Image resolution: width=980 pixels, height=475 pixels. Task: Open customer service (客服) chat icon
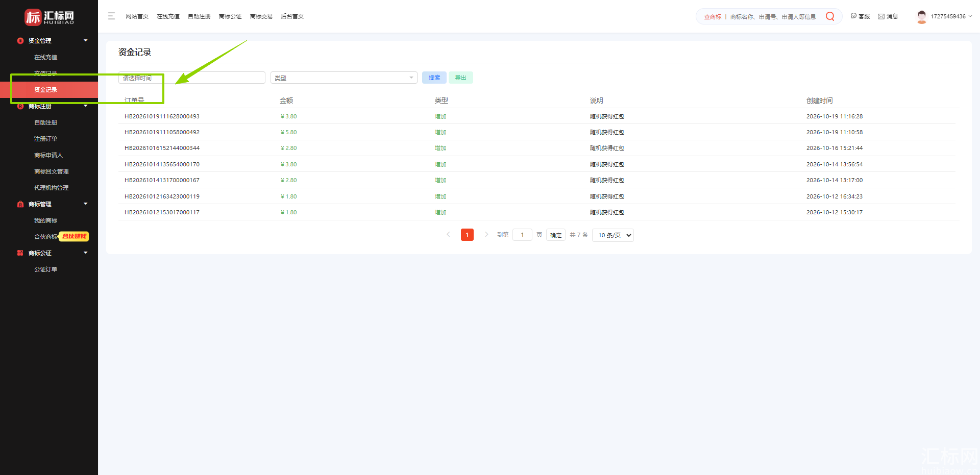(853, 16)
